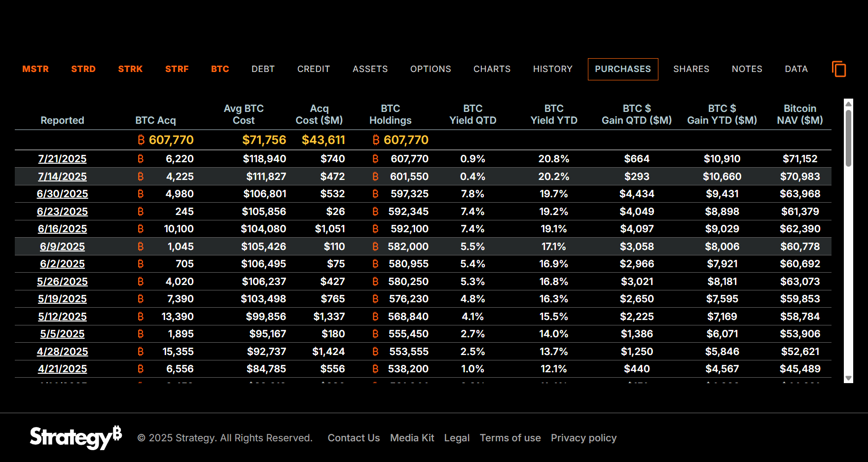The image size is (868, 462).
Task: Open the STRK tab
Action: (x=130, y=69)
